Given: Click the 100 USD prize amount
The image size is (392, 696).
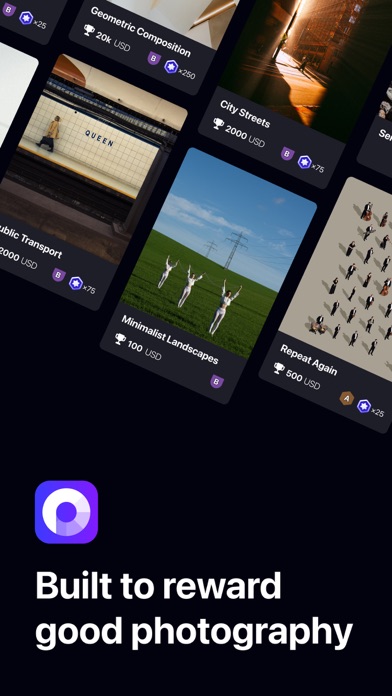Looking at the screenshot, I should click(145, 350).
